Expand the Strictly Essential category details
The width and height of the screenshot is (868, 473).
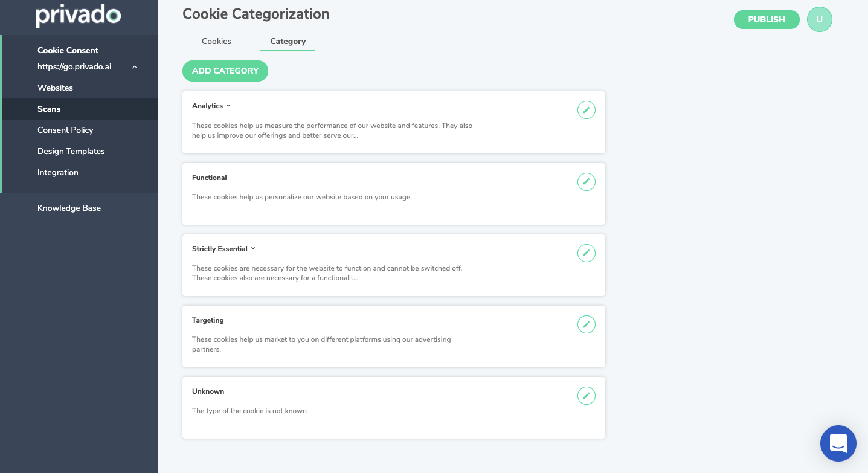click(252, 248)
